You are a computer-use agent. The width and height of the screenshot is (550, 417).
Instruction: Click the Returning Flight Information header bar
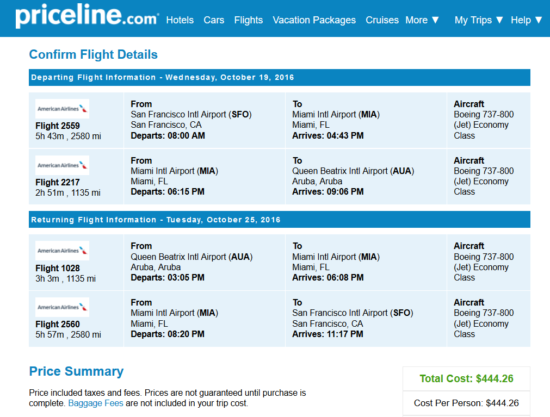[279, 220]
